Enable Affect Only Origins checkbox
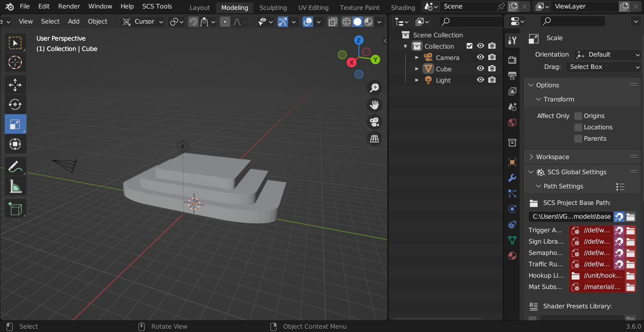644x332 pixels. 578,116
